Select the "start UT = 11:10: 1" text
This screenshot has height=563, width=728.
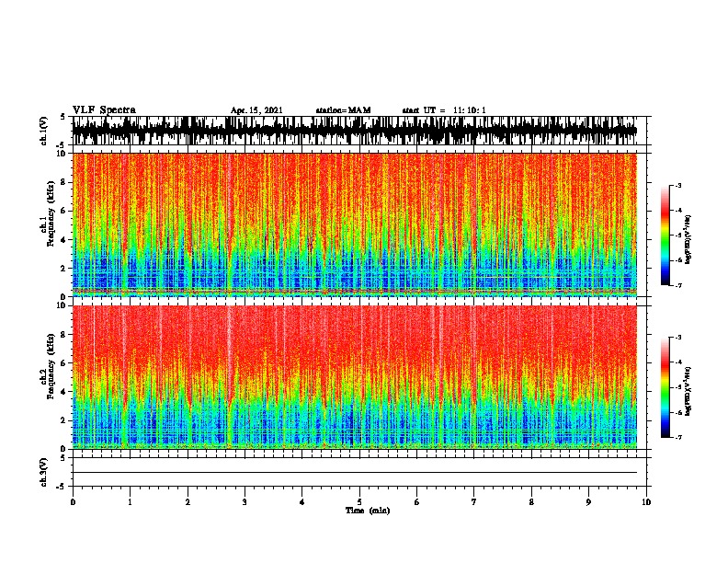[x=444, y=110]
